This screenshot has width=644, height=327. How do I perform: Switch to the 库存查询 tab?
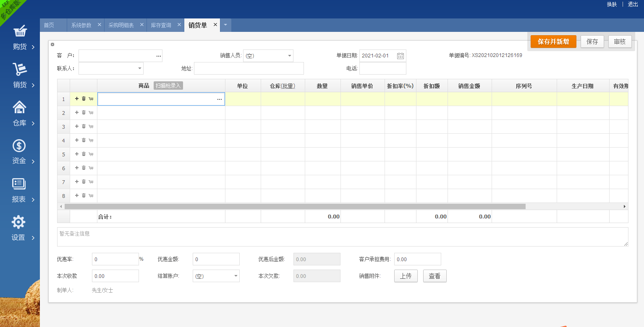(x=161, y=25)
